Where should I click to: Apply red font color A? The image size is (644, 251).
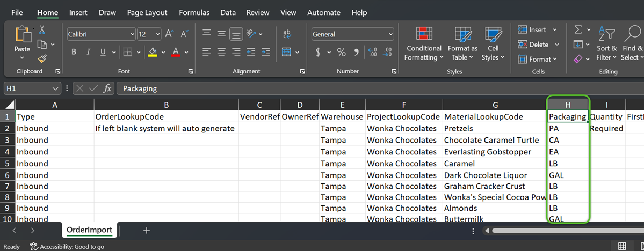point(176,52)
